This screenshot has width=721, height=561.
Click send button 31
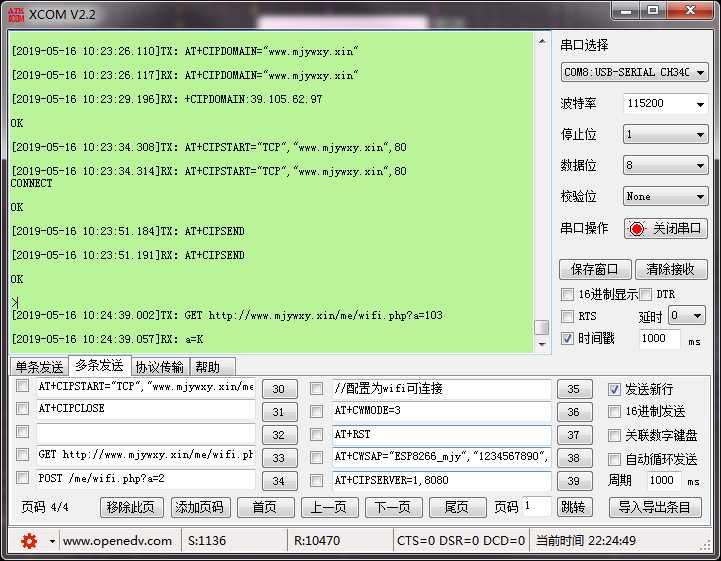pyautogui.click(x=279, y=412)
